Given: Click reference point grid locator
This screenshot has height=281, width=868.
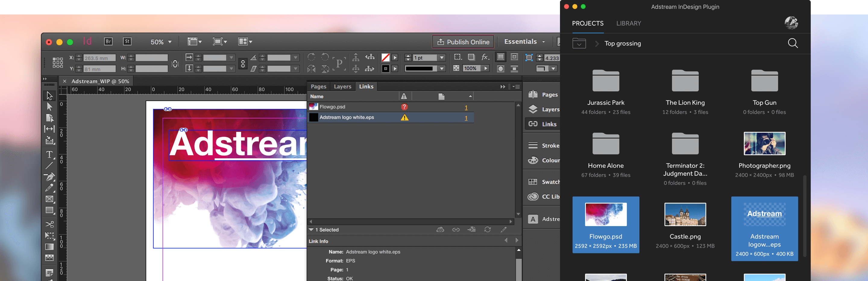Looking at the screenshot, I should click(58, 62).
